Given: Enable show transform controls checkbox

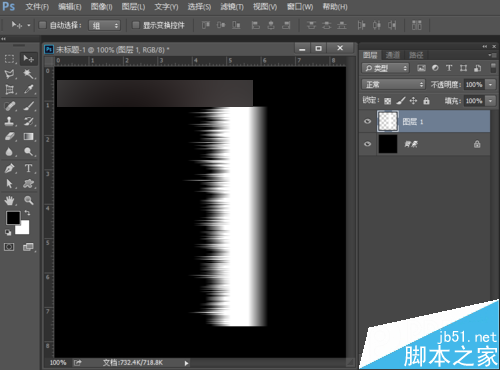Looking at the screenshot, I should tap(136, 25).
